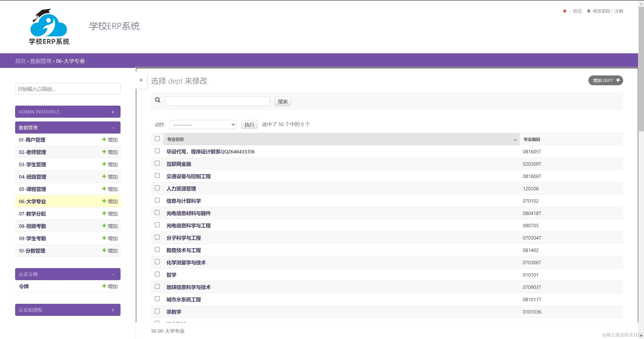
Task: Check the 互联网金融 row checkbox
Action: 157,163
